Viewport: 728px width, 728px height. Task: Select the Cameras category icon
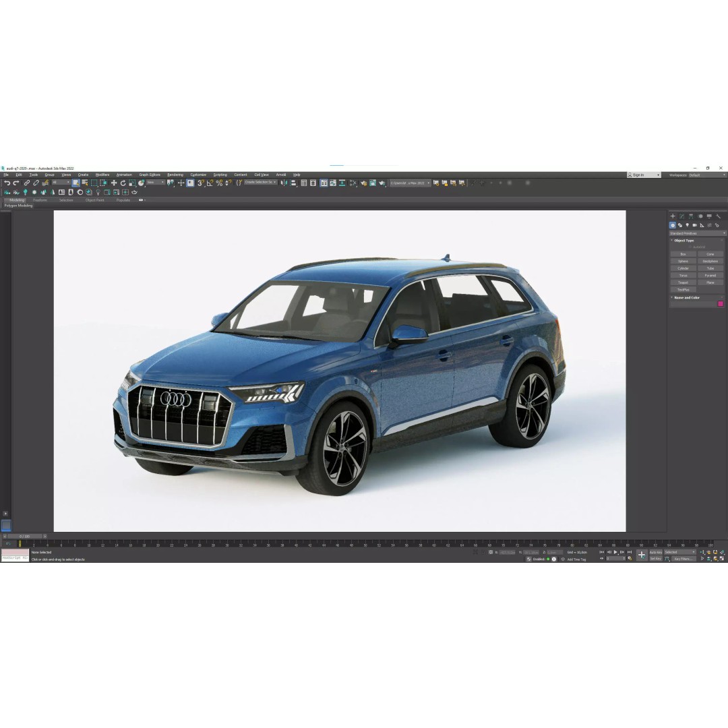pyautogui.click(x=694, y=225)
